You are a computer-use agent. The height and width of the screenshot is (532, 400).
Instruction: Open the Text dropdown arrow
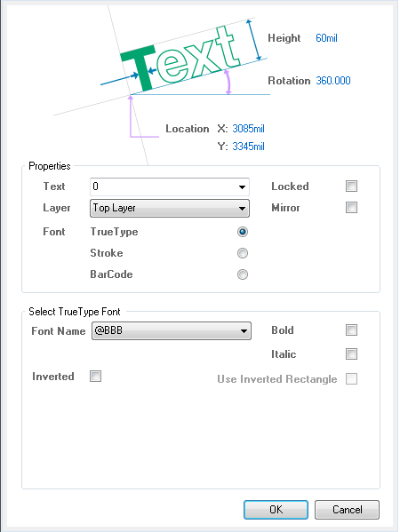tap(242, 187)
